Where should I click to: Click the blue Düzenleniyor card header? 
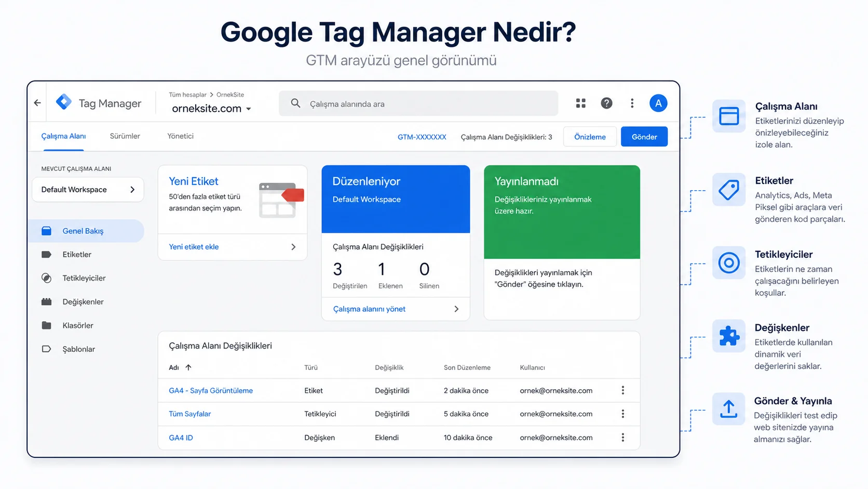click(x=396, y=199)
